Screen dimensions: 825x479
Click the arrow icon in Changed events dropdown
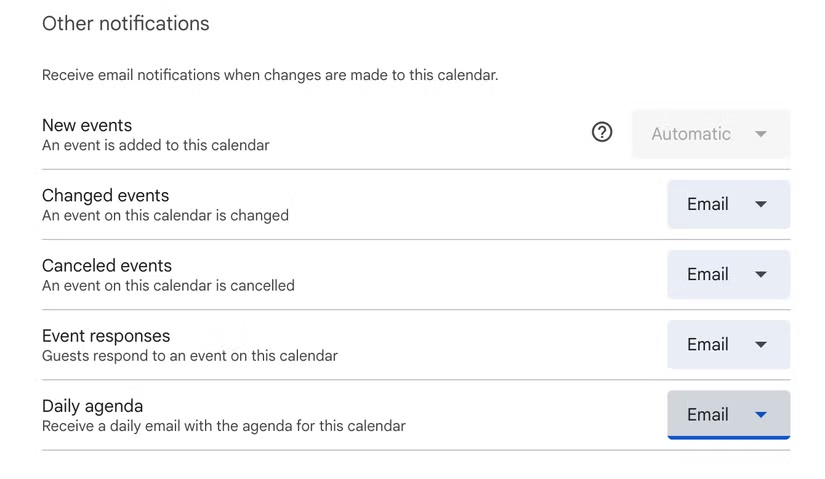[761, 204]
